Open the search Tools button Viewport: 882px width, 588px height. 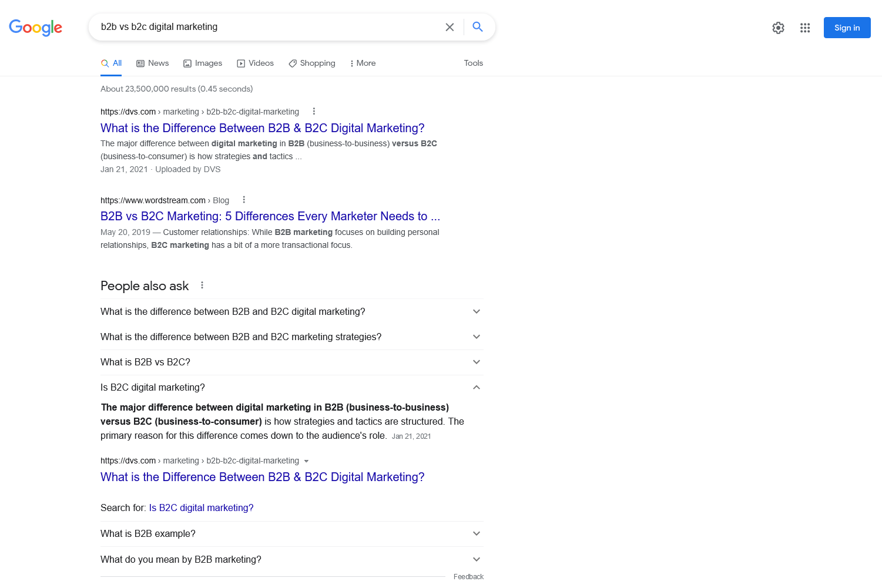473,63
